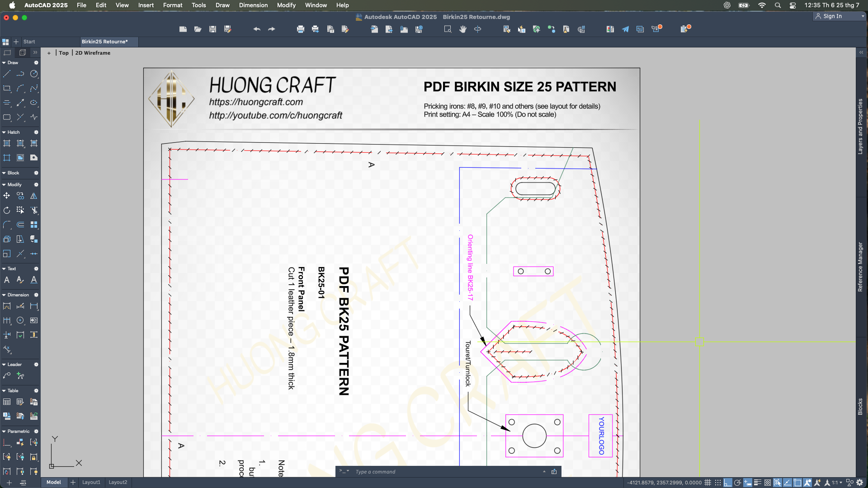This screenshot has height=488, width=868.
Task: Collapse the Draw panel section
Action: [x=4, y=63]
